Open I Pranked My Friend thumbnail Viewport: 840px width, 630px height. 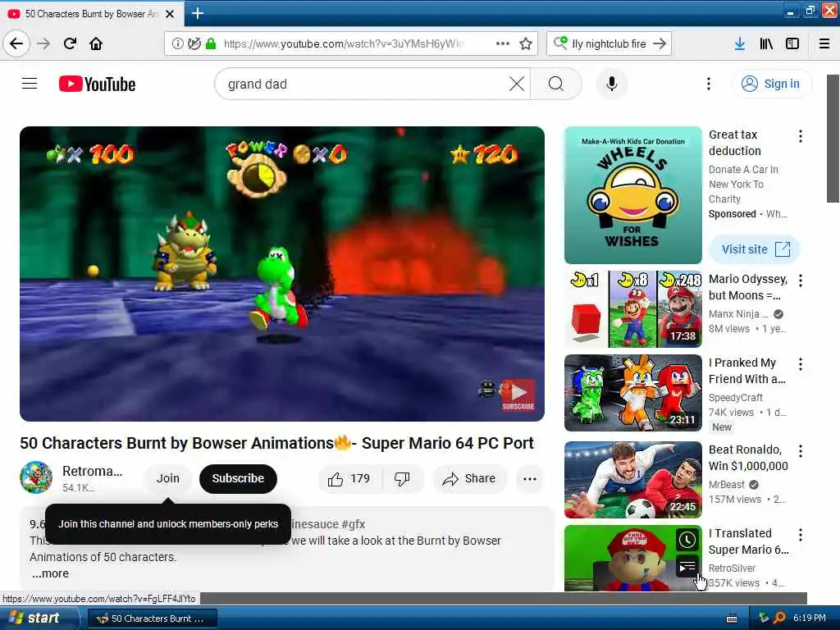click(632, 393)
